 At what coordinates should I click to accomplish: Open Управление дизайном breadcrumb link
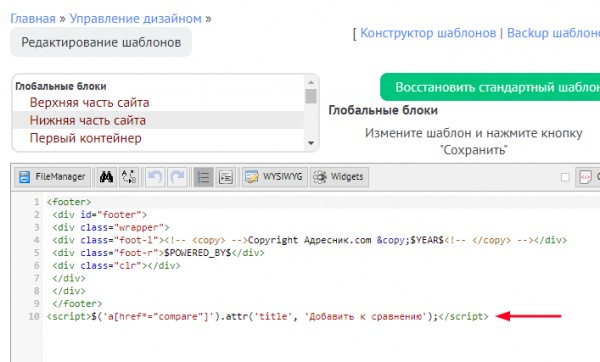click(135, 18)
